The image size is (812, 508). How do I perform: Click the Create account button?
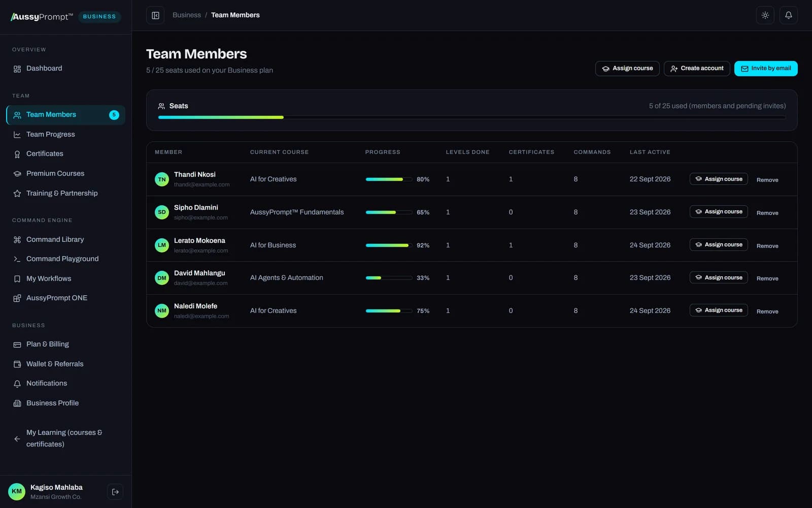(697, 69)
